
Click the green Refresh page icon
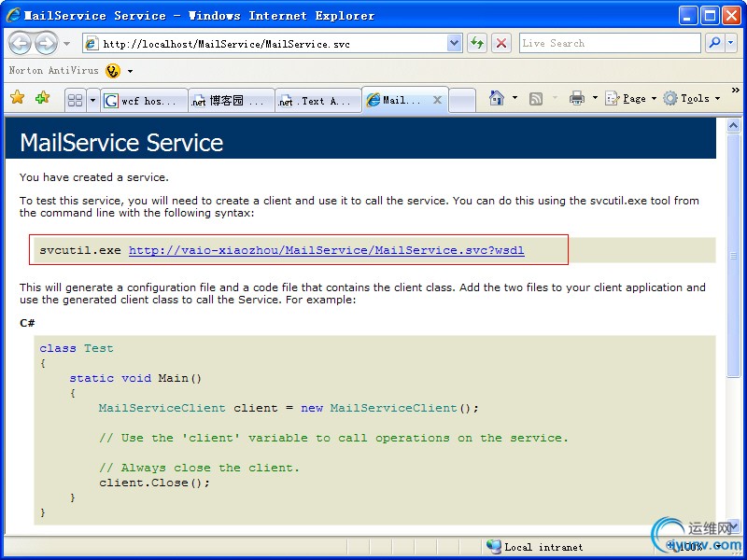point(477,44)
